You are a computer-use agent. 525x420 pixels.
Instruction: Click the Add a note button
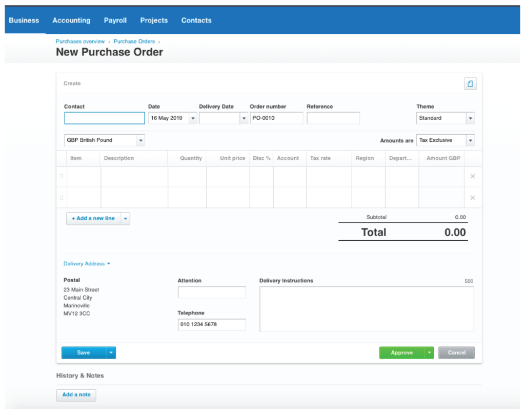(76, 395)
